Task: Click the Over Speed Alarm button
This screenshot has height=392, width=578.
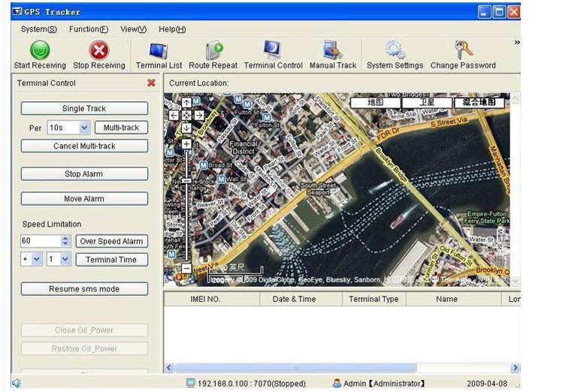Action: coord(111,241)
